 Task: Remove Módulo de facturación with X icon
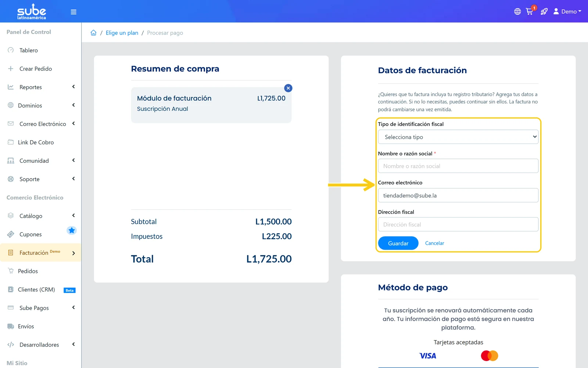click(x=288, y=88)
